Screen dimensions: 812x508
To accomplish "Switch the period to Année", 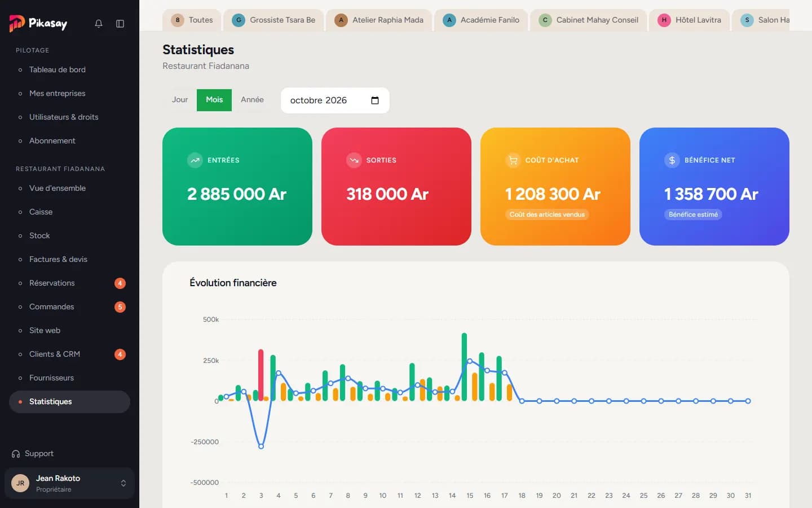I will click(x=252, y=100).
